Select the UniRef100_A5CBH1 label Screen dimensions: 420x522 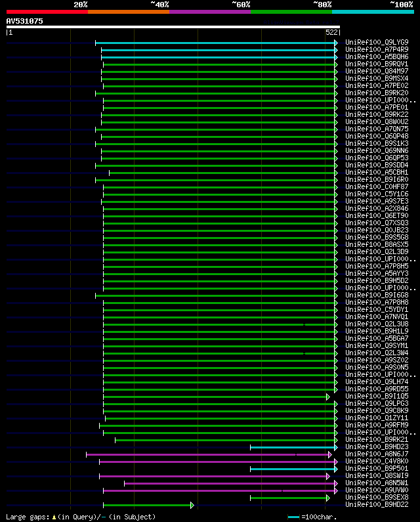point(377,173)
